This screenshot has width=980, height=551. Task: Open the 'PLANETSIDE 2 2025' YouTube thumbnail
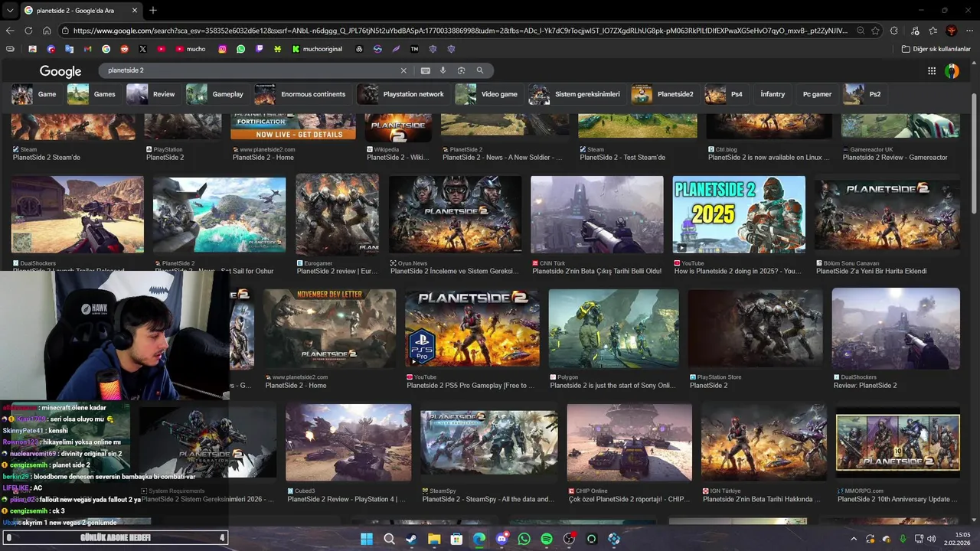click(x=739, y=215)
